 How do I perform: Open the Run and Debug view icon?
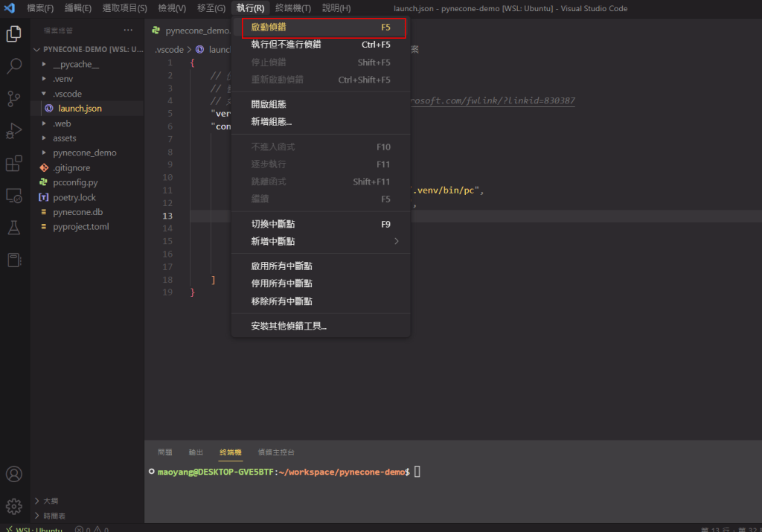point(13,131)
